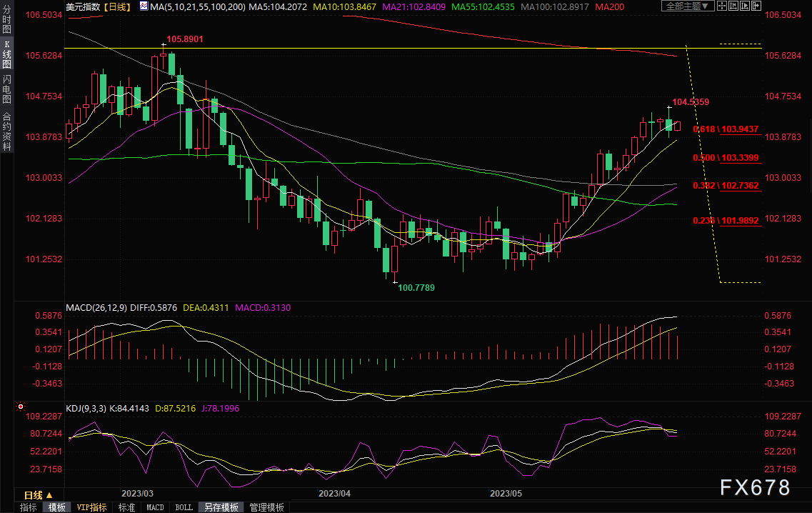Click the J:78.1996 value

click(220, 408)
